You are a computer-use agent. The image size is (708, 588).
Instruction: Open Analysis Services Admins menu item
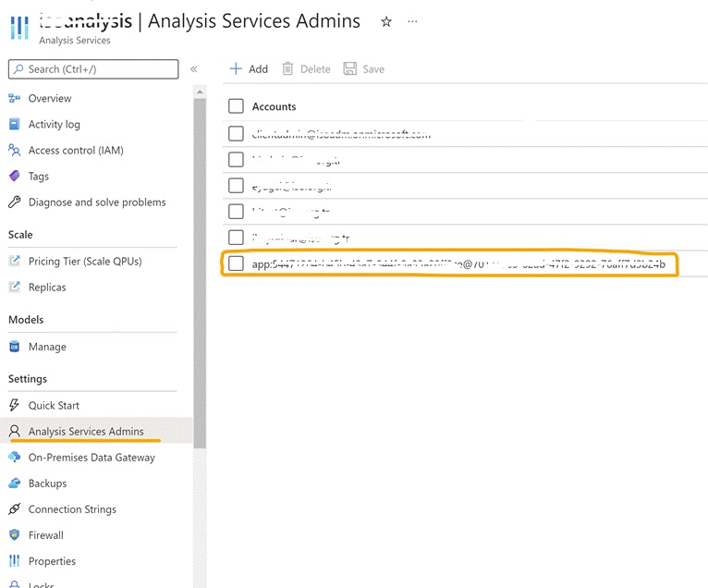pyautogui.click(x=86, y=432)
